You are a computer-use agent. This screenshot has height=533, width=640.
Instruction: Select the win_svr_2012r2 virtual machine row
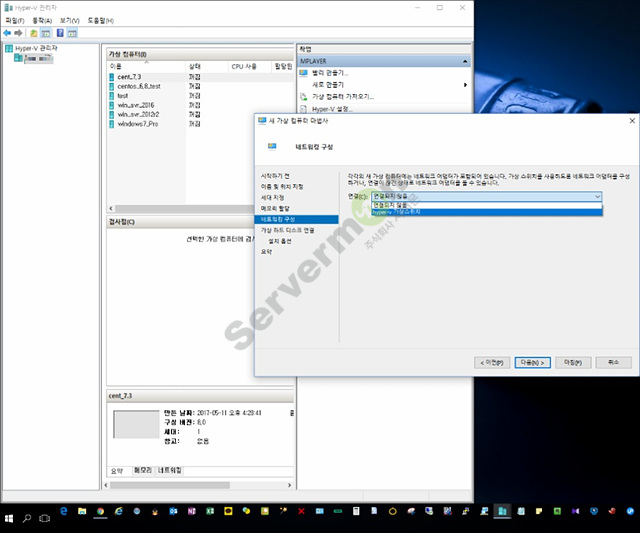click(x=200, y=114)
